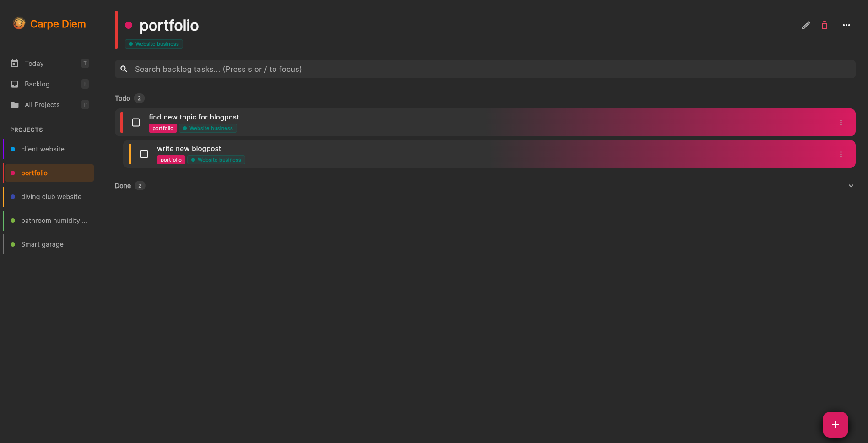
Task: Click the pink portfolio color dot in header
Action: click(129, 26)
